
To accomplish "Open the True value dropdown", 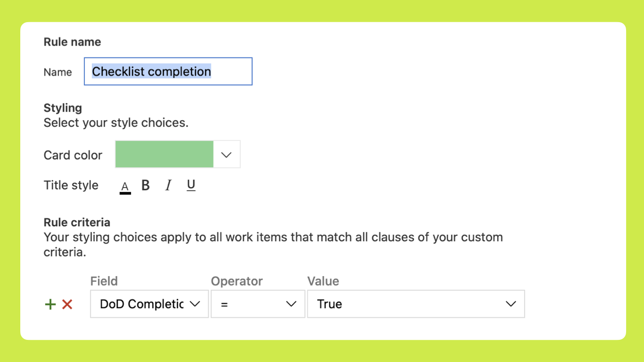I will [415, 304].
